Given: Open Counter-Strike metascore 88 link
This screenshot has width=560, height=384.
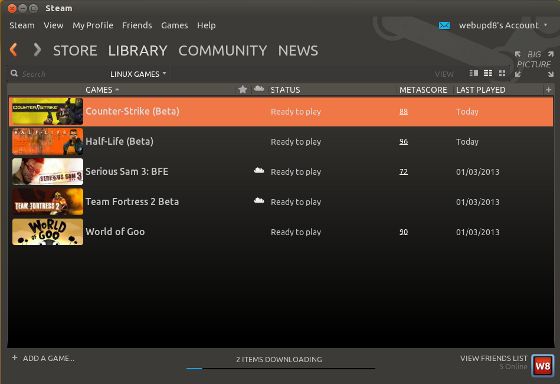Looking at the screenshot, I should click(404, 111).
